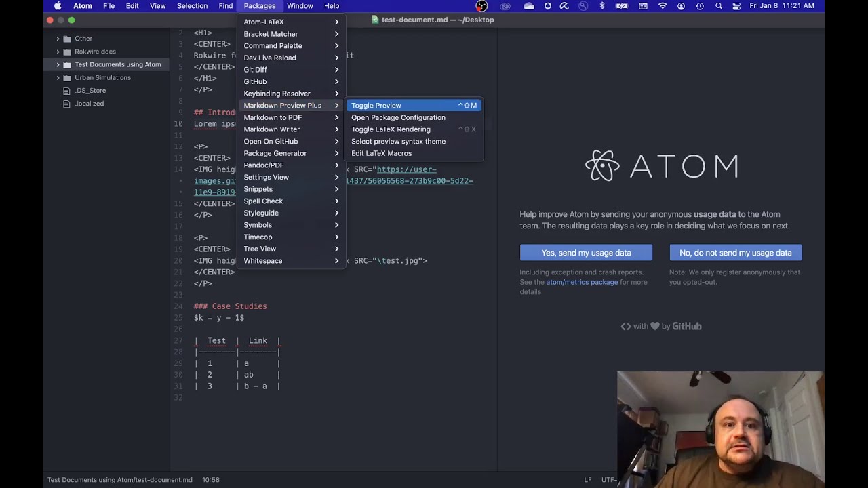Image resolution: width=868 pixels, height=488 pixels.
Task: Open the Control Center icon
Action: click(x=736, y=6)
